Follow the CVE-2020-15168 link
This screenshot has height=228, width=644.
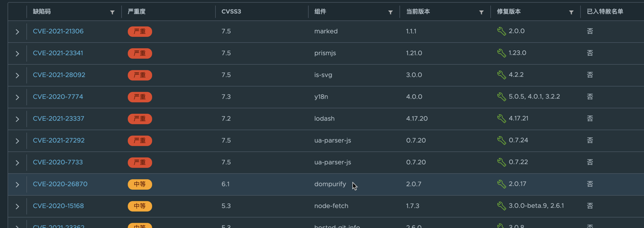pos(58,206)
